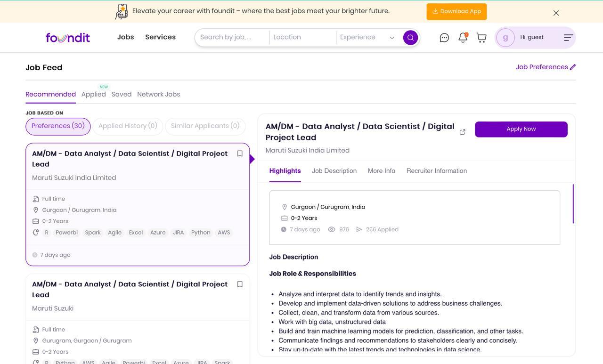The image size is (603, 364).
Task: Click Maruti Suzuki India Limited in detail panel
Action: [x=308, y=150]
